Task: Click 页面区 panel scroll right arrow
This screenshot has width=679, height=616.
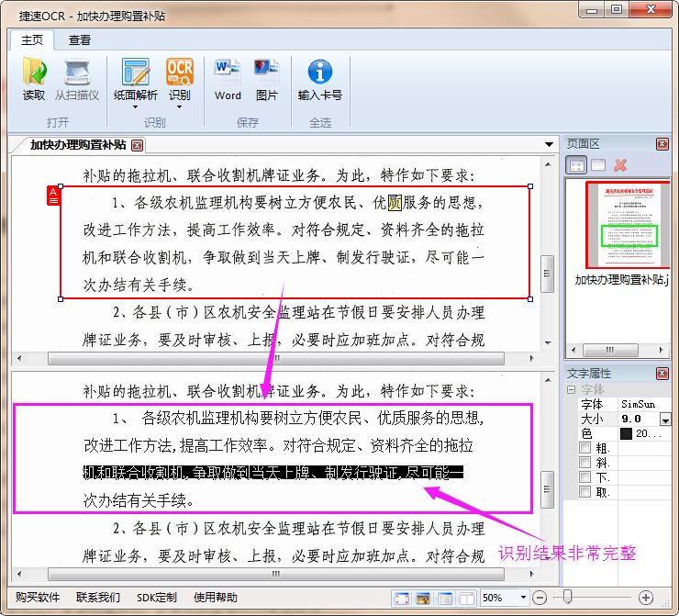Action: [x=661, y=350]
